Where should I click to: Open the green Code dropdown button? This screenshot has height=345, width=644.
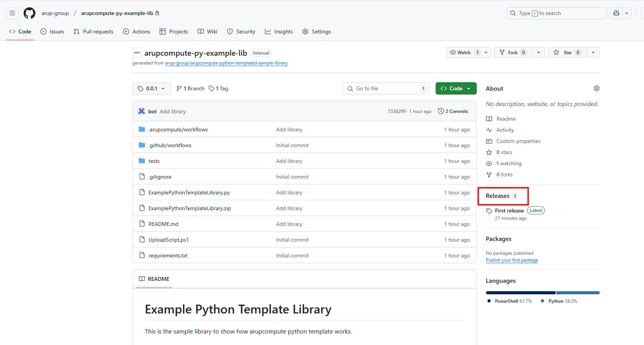coord(456,88)
